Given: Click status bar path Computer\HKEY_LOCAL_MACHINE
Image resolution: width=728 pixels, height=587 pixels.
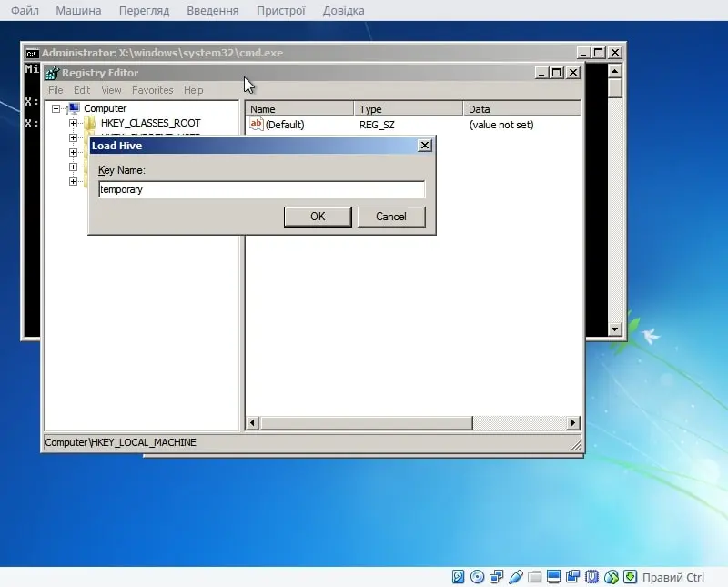Looking at the screenshot, I should 120,442.
